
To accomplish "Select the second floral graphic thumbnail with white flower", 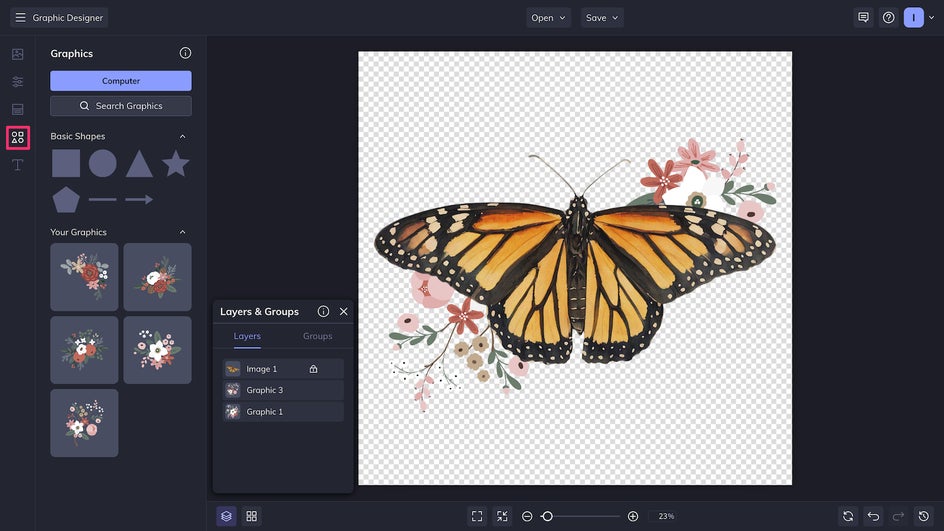I will (x=158, y=277).
